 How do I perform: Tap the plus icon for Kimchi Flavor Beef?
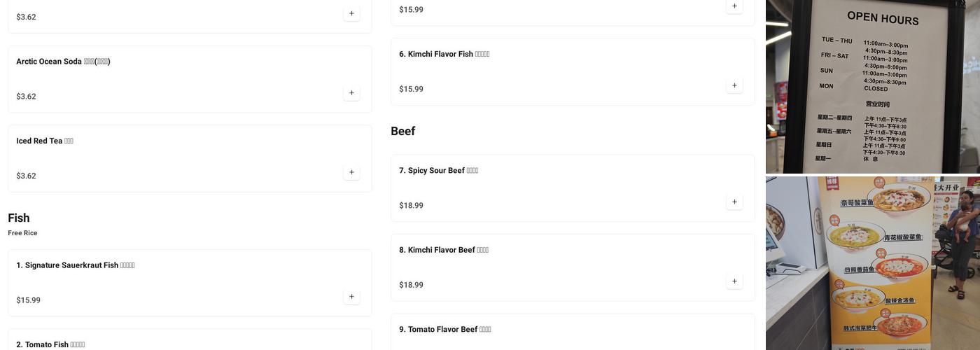tap(734, 281)
